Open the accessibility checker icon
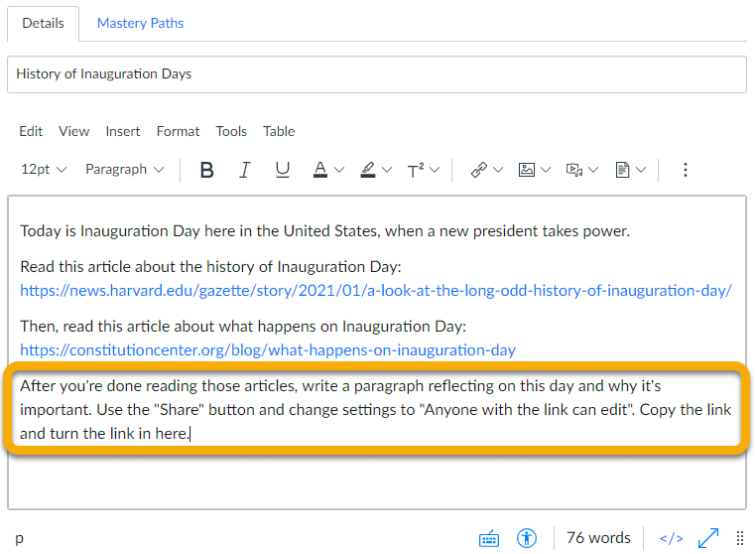This screenshot has height=554, width=756. pos(527,538)
